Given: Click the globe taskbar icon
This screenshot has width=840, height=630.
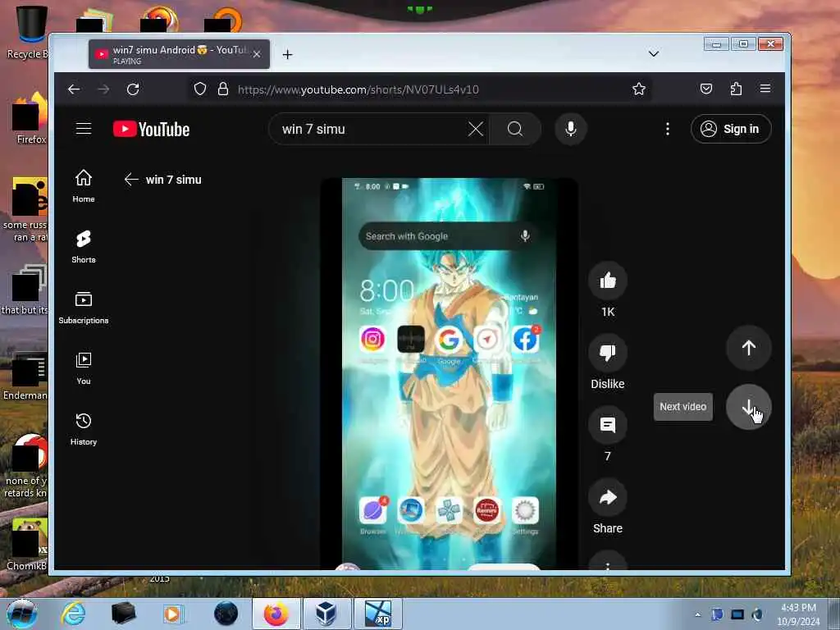Looking at the screenshot, I should [x=226, y=614].
